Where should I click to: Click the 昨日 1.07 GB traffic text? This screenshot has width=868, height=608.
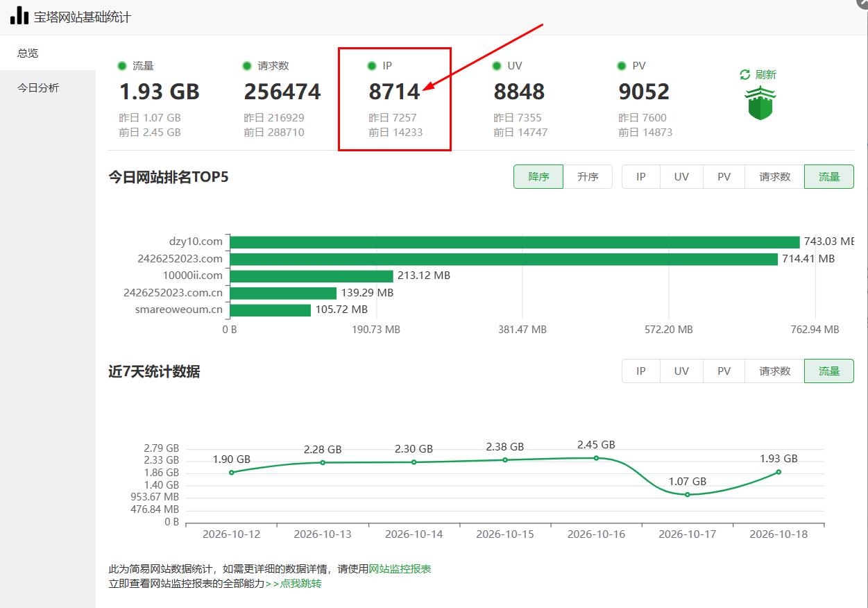[x=150, y=118]
